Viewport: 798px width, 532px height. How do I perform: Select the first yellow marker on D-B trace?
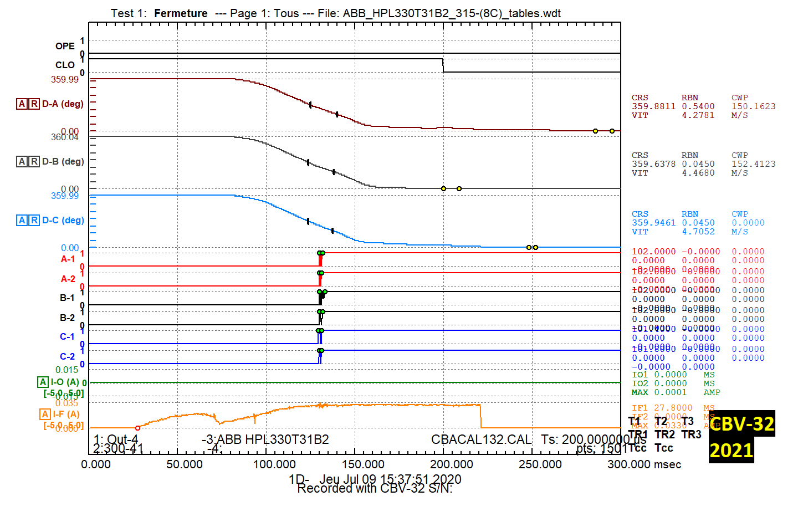click(443, 189)
